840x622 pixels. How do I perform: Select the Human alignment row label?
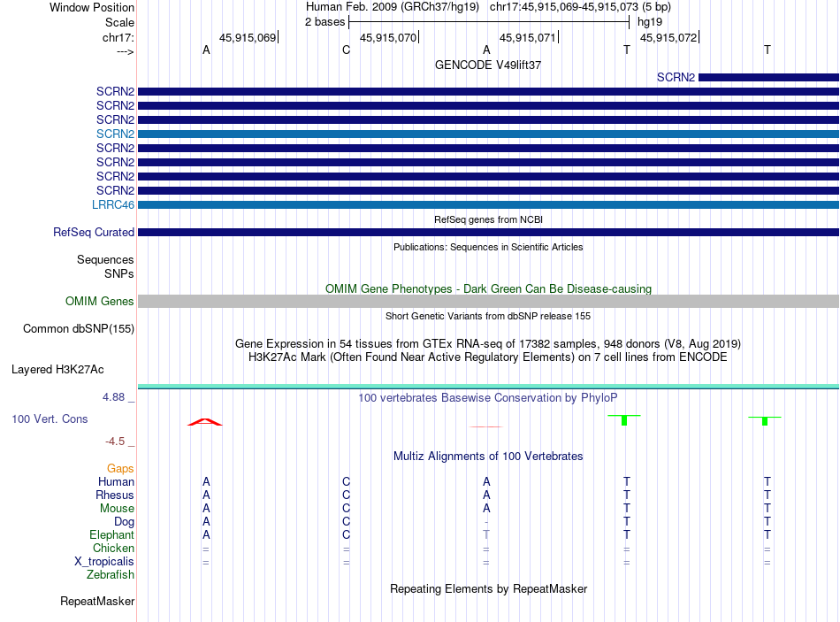116,482
